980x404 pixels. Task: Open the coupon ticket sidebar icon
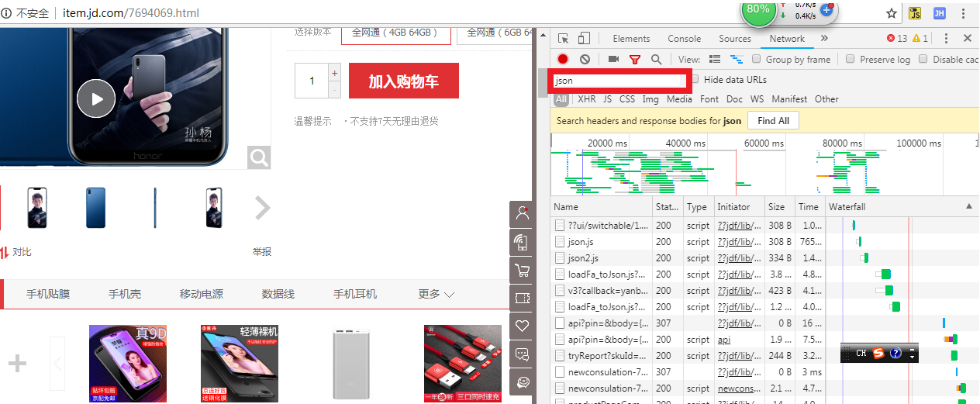coord(523,299)
